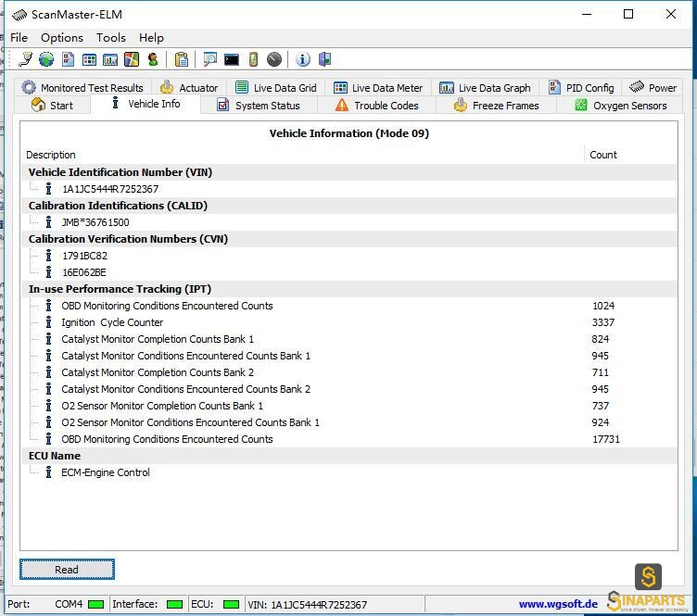
Task: Click the count value 17731
Action: coord(606,439)
